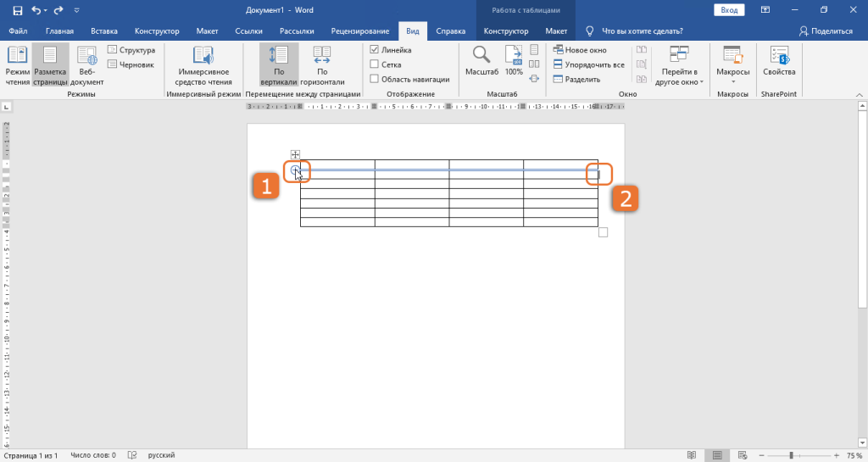This screenshot has width=868, height=462.
Task: Switch to Режим чтения view
Action: click(x=17, y=66)
